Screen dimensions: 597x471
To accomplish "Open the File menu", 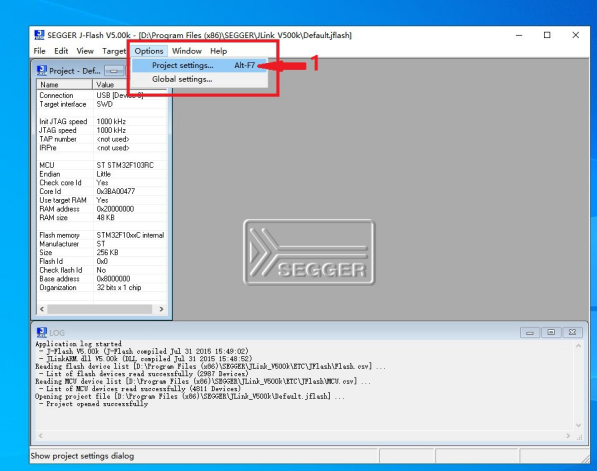I will click(39, 51).
